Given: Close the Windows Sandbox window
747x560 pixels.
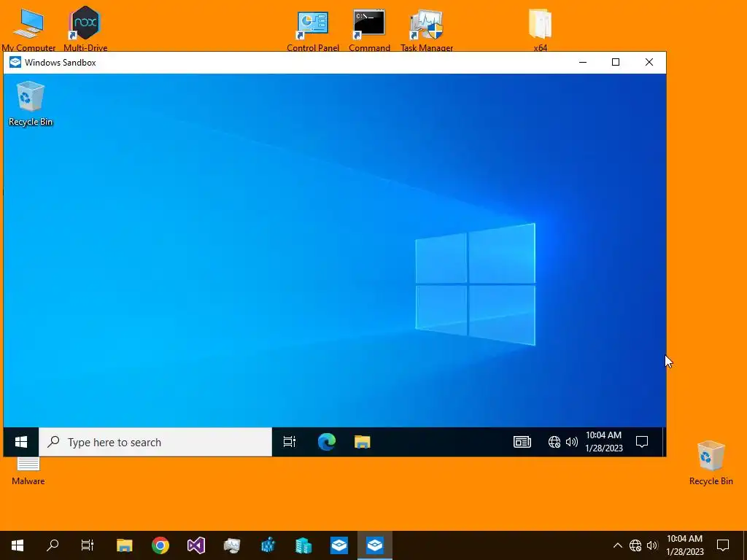Looking at the screenshot, I should coord(649,63).
